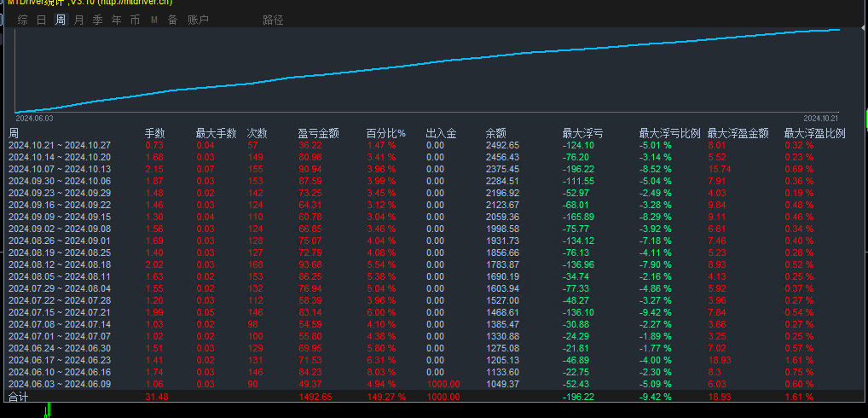
Task: Click the 盈亏金额 column header
Action: pos(319,133)
